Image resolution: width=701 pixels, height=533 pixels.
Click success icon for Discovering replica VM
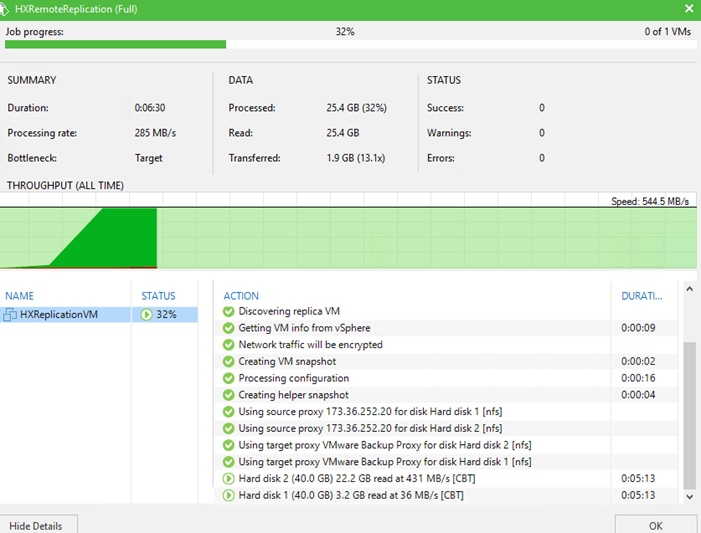pyautogui.click(x=228, y=311)
